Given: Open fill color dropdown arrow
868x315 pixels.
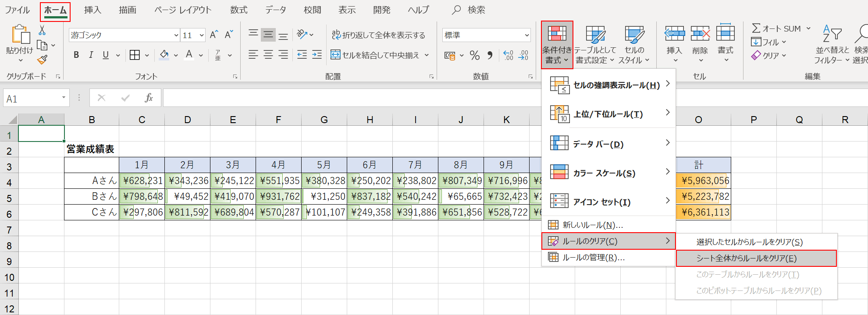Looking at the screenshot, I should coord(176,55).
